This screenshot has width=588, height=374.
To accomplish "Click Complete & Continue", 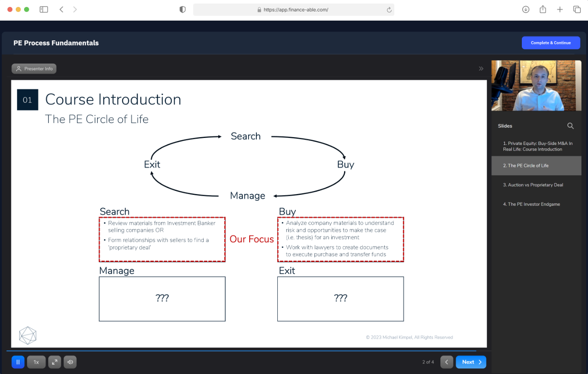I will [551, 43].
